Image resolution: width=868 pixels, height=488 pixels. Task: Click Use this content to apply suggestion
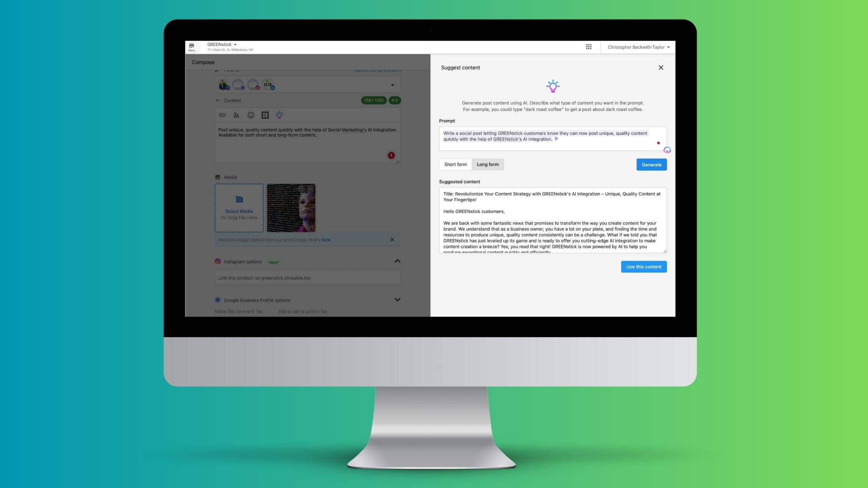644,266
